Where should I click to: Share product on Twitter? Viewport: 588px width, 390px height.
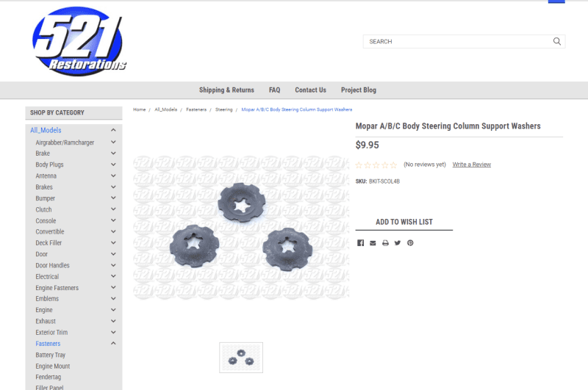point(398,243)
